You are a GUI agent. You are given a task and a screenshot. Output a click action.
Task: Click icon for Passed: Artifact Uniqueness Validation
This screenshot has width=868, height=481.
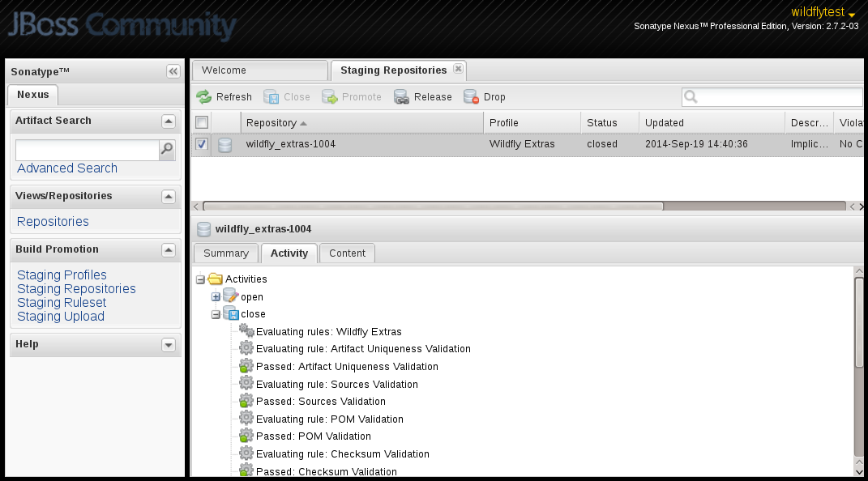[x=246, y=366]
